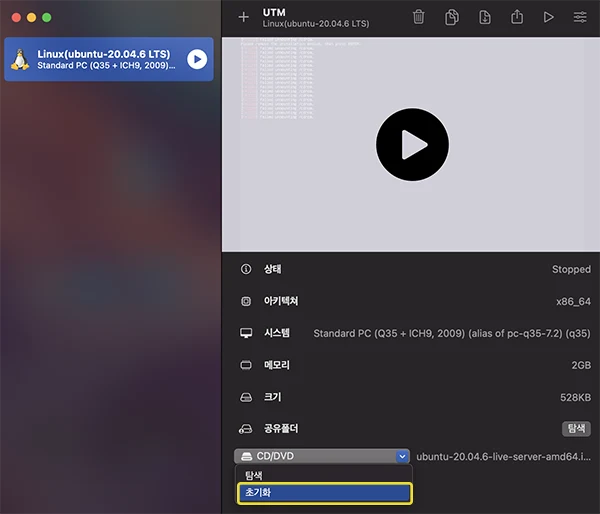Move the VM with the document arrow icon
Viewport: 600px width, 514px height.
485,17
